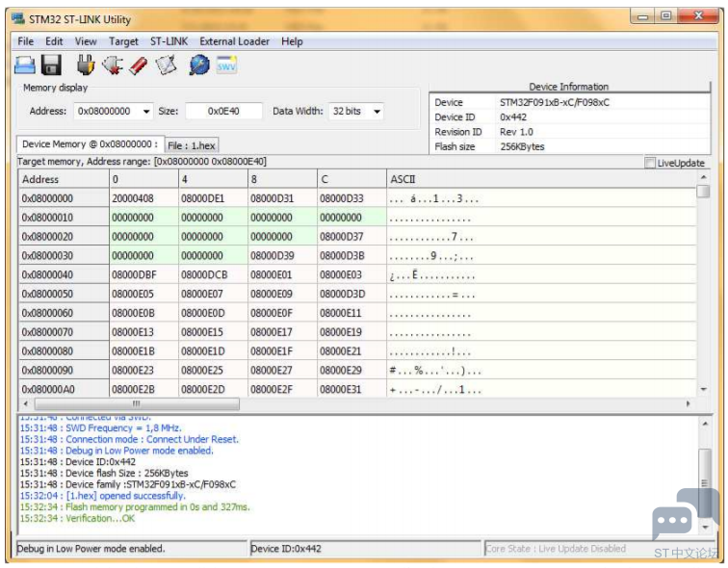This screenshot has height=568, width=728.
Task: Open the Target menu
Action: point(123,41)
